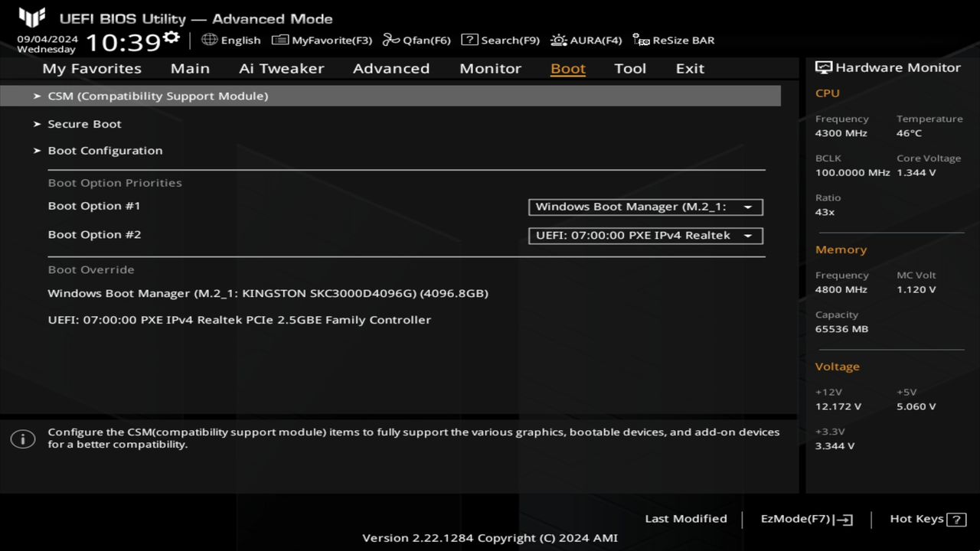Open the Tool tab
The height and width of the screenshot is (551, 980).
(x=630, y=68)
